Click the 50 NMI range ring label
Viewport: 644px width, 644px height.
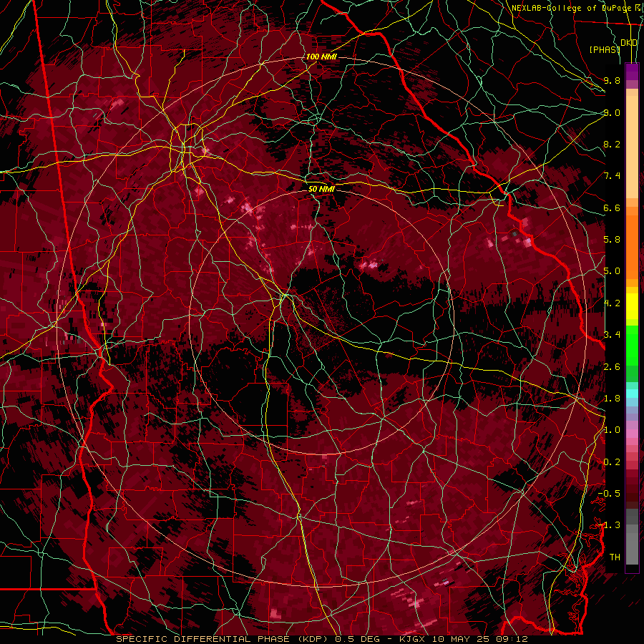pyautogui.click(x=321, y=189)
